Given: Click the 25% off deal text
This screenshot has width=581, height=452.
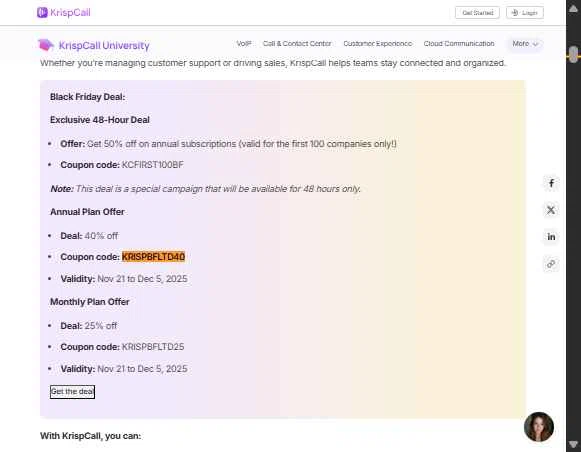Looking at the screenshot, I should pos(101,326).
